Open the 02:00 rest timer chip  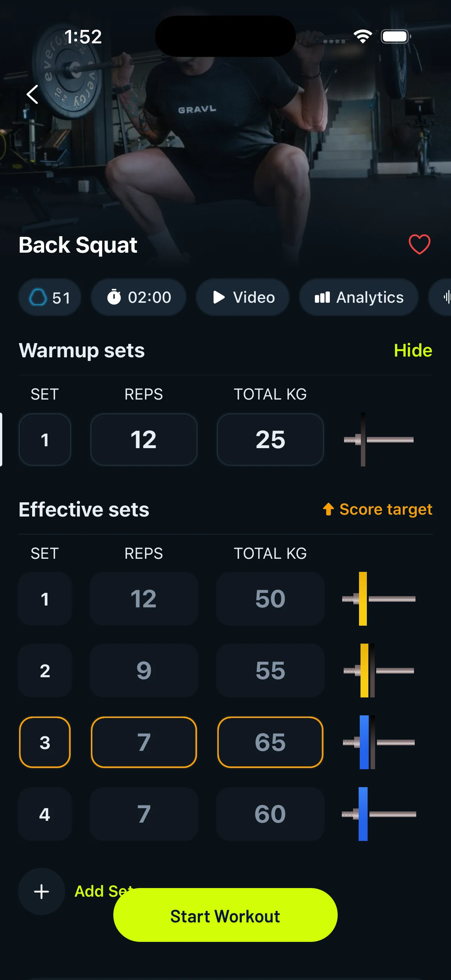point(138,297)
